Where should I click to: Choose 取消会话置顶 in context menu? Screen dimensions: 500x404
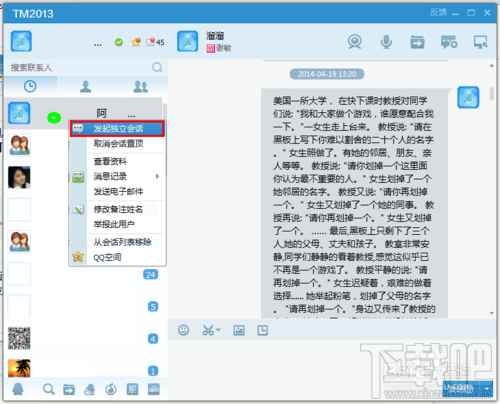pyautogui.click(x=118, y=144)
